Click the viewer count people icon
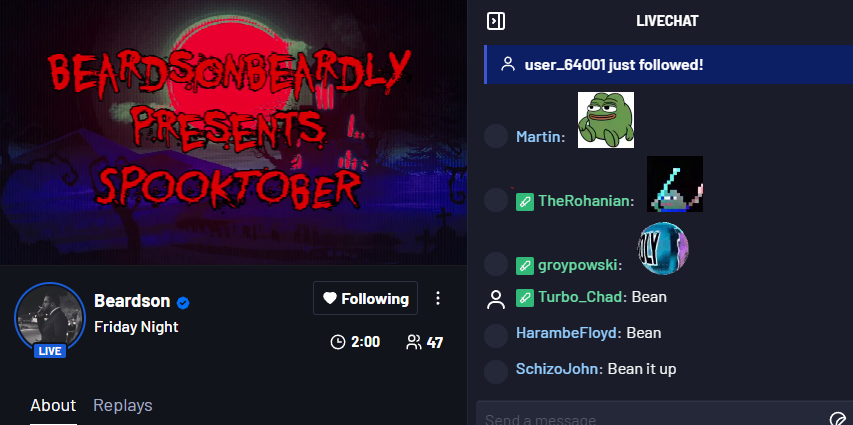853x425 pixels. coord(414,342)
